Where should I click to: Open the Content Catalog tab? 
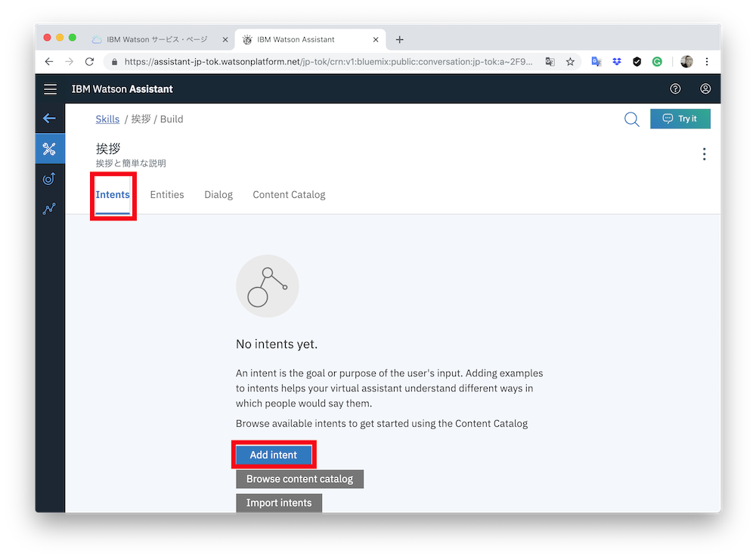pyautogui.click(x=289, y=195)
